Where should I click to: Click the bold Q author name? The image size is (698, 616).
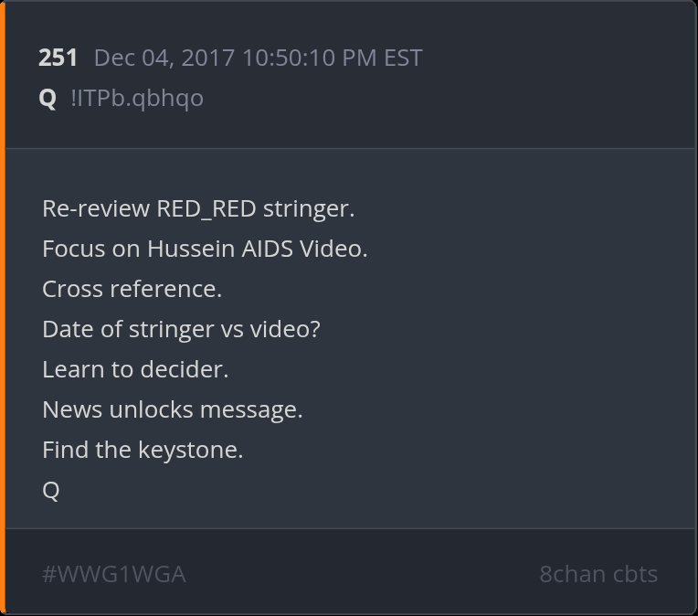coord(48,98)
